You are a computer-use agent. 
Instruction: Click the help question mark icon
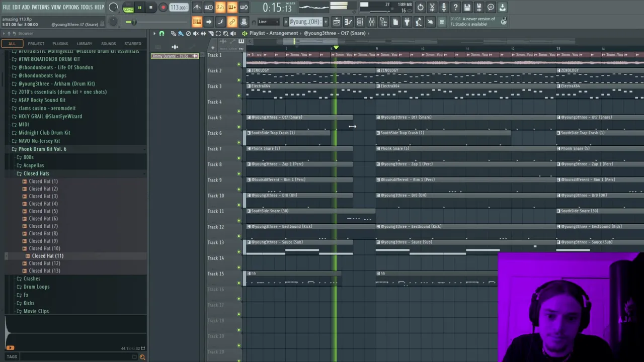pos(455,8)
